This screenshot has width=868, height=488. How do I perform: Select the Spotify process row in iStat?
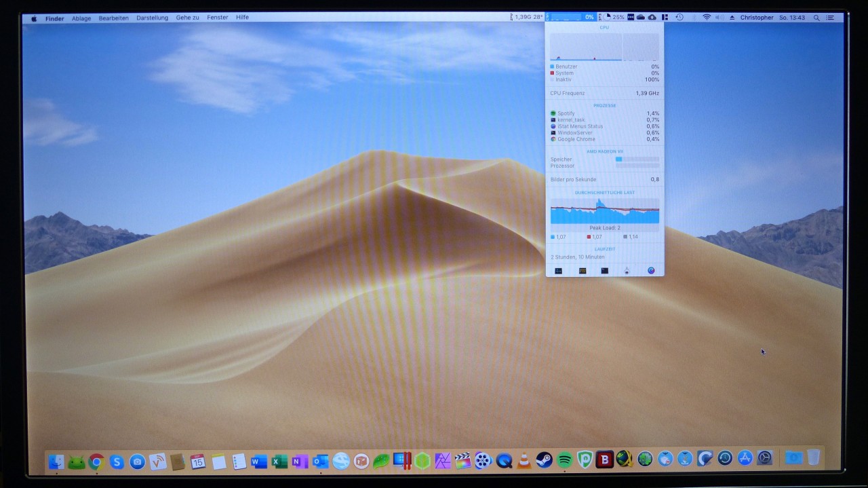pos(605,113)
